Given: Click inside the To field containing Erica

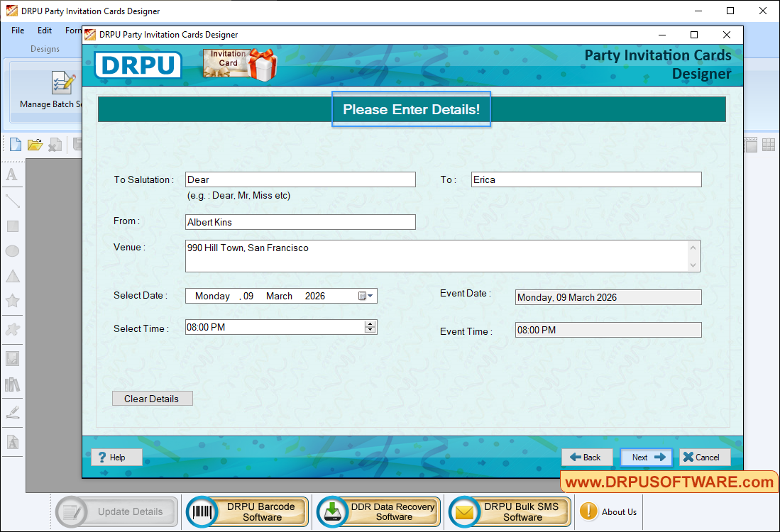Looking at the screenshot, I should point(585,179).
